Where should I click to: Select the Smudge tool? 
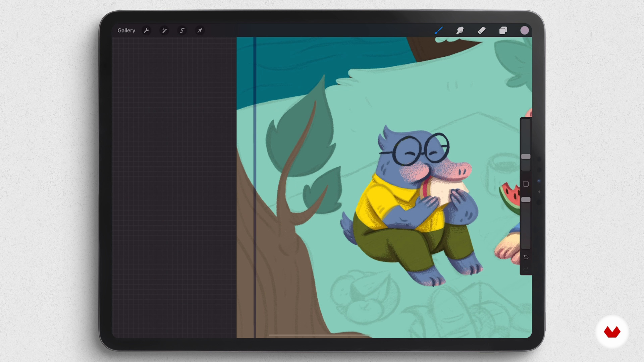[460, 31]
